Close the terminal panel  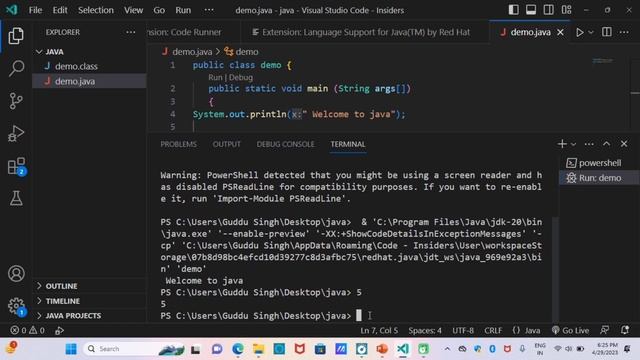tap(624, 144)
